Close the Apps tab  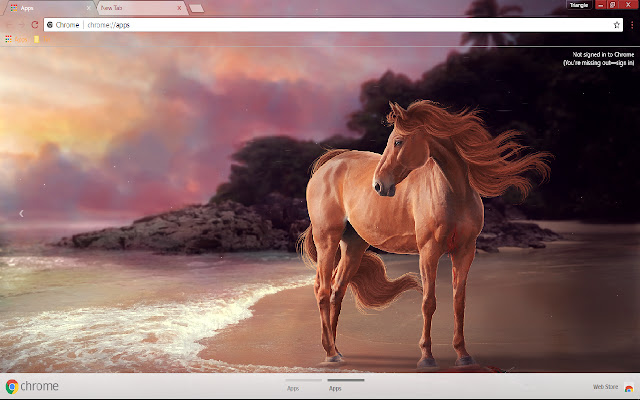[x=89, y=8]
